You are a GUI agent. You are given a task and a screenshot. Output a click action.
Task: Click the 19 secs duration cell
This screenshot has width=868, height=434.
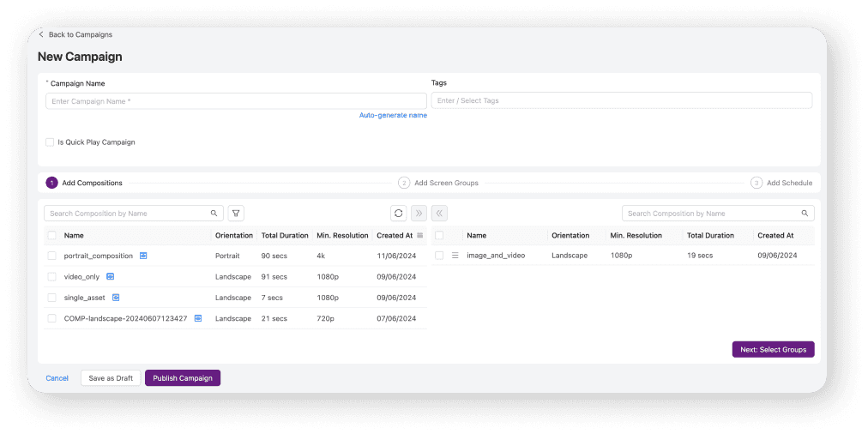point(700,256)
